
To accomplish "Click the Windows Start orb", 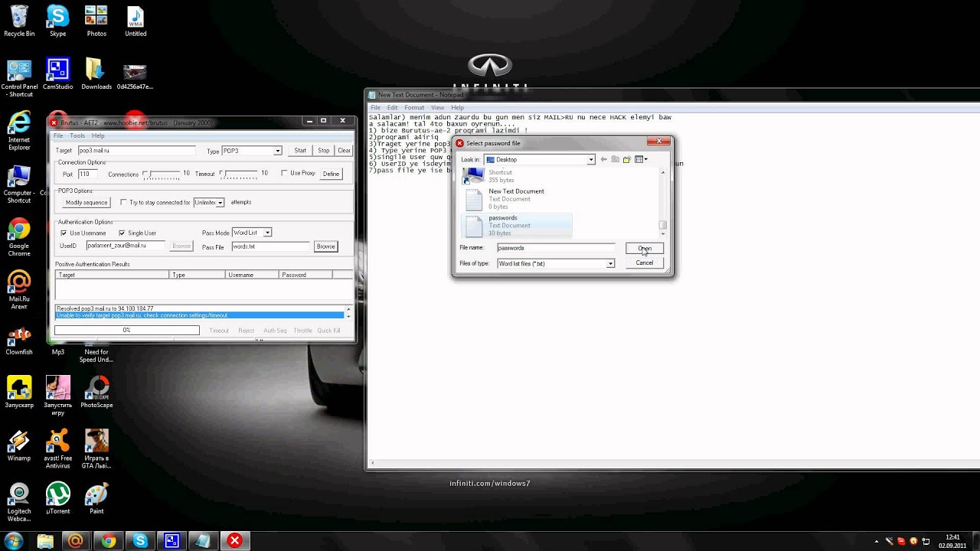I will [x=13, y=540].
